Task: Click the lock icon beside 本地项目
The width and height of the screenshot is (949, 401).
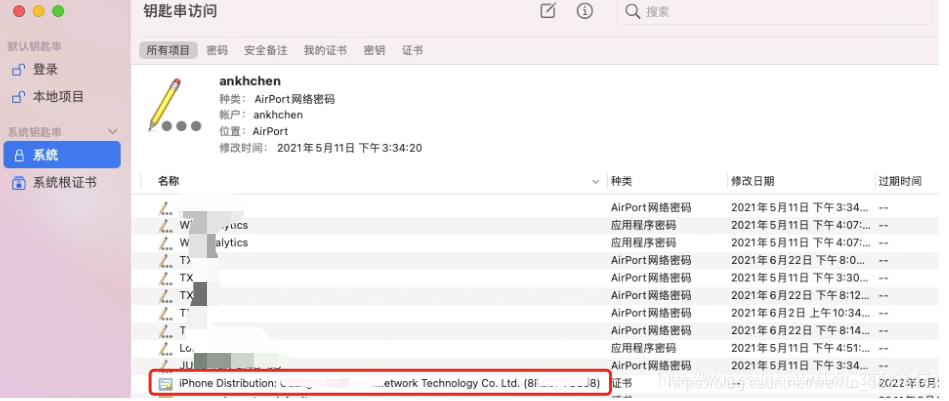Action: click(19, 97)
